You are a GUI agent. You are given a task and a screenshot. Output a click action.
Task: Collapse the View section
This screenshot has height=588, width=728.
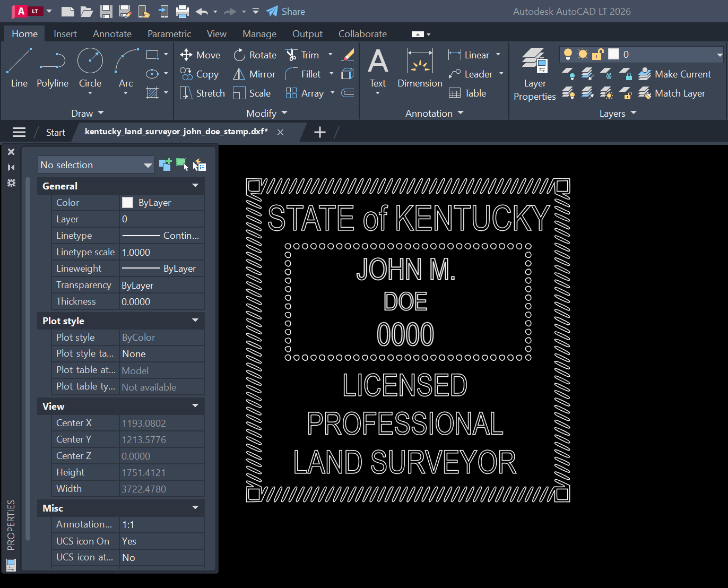[195, 406]
